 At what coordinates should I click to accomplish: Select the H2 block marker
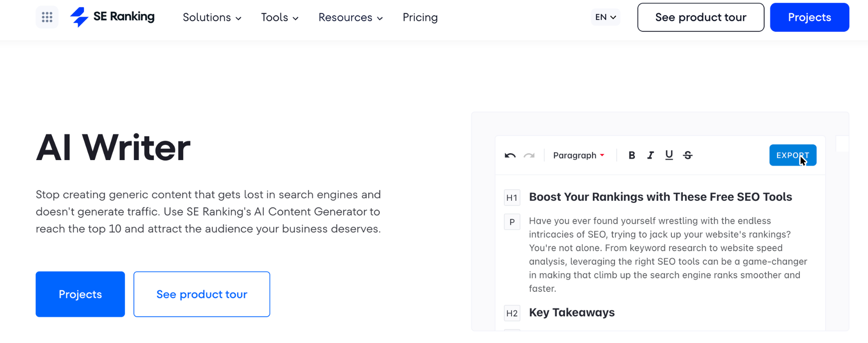point(512,313)
